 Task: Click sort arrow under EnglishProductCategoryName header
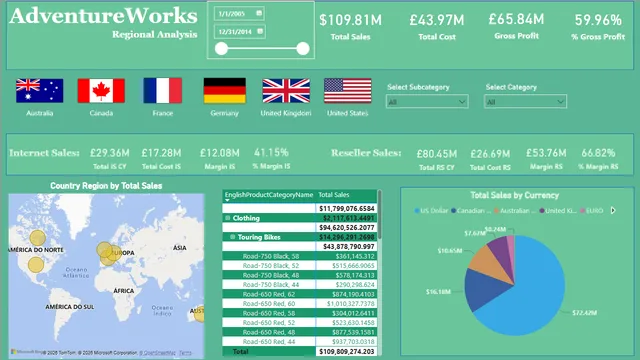(x=227, y=200)
